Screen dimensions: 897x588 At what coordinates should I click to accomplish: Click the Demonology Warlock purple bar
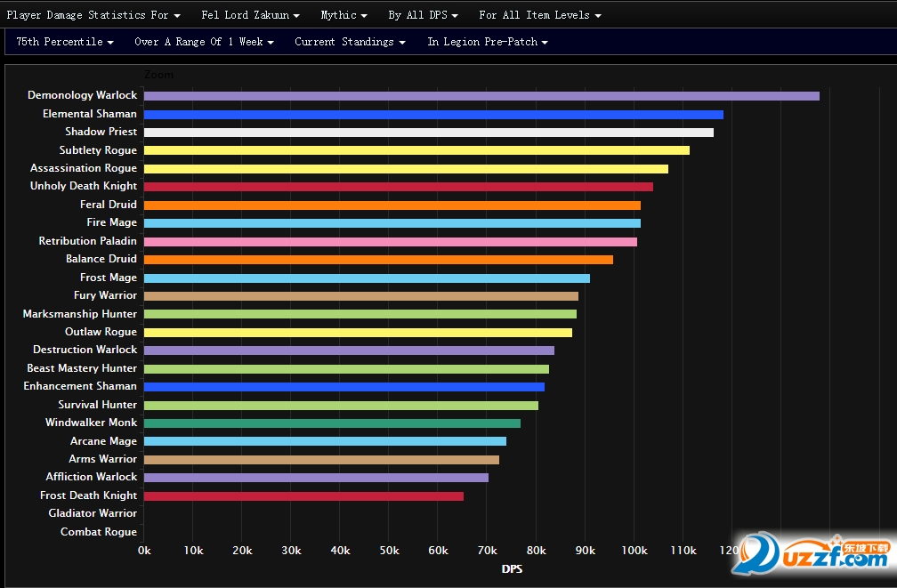coord(481,96)
